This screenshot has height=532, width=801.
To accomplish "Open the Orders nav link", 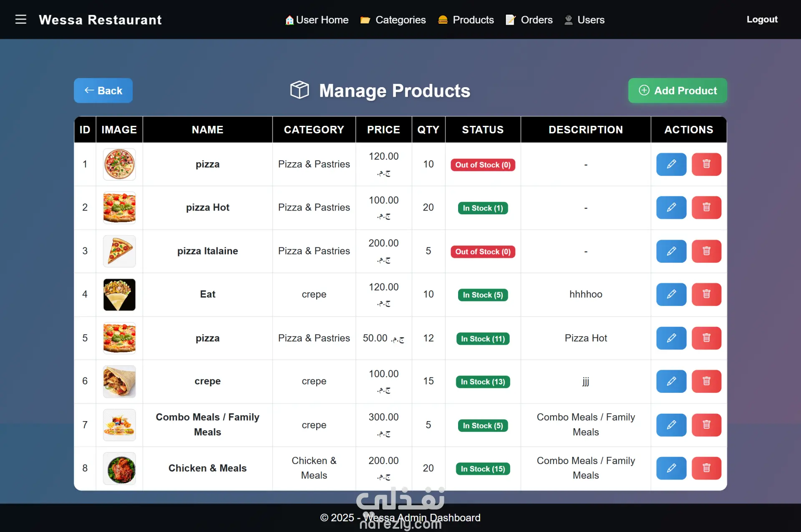I will 529,20.
